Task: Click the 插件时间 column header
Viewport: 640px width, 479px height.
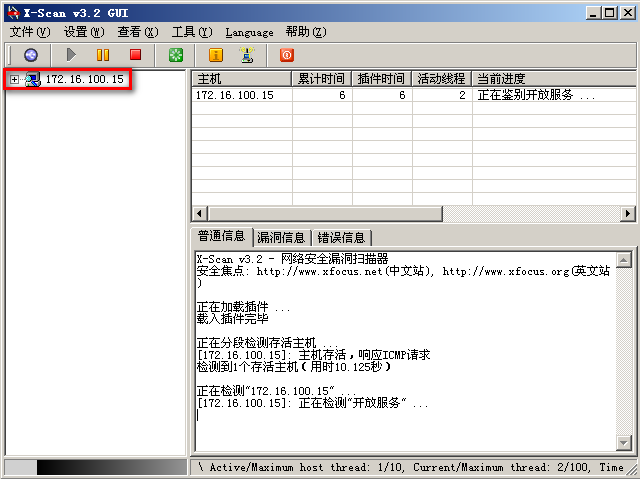Action: point(382,78)
